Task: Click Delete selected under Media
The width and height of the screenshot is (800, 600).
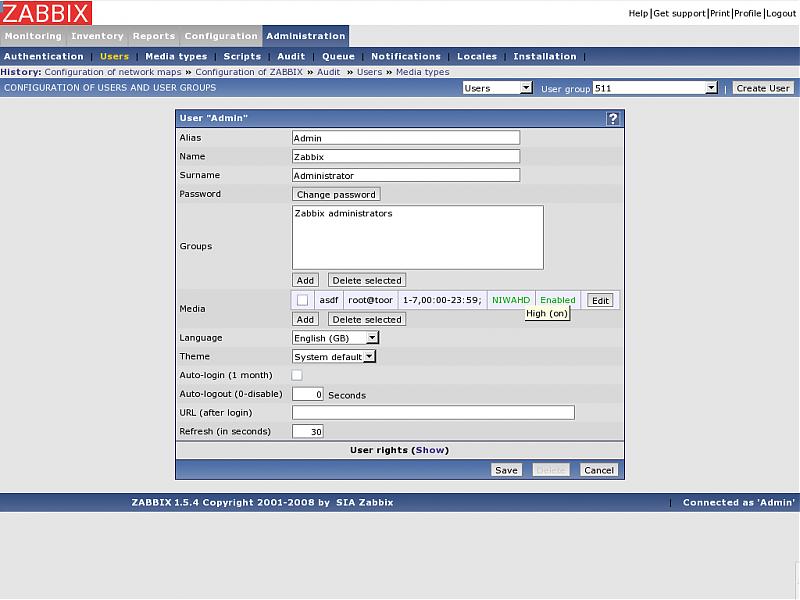Action: tap(367, 319)
